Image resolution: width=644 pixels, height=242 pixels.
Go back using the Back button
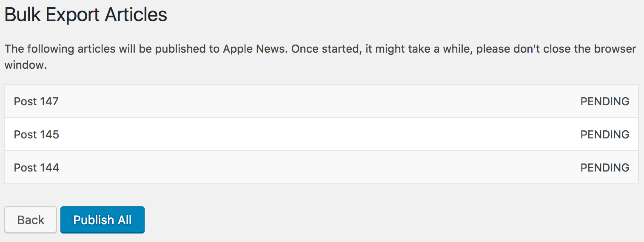(x=31, y=220)
